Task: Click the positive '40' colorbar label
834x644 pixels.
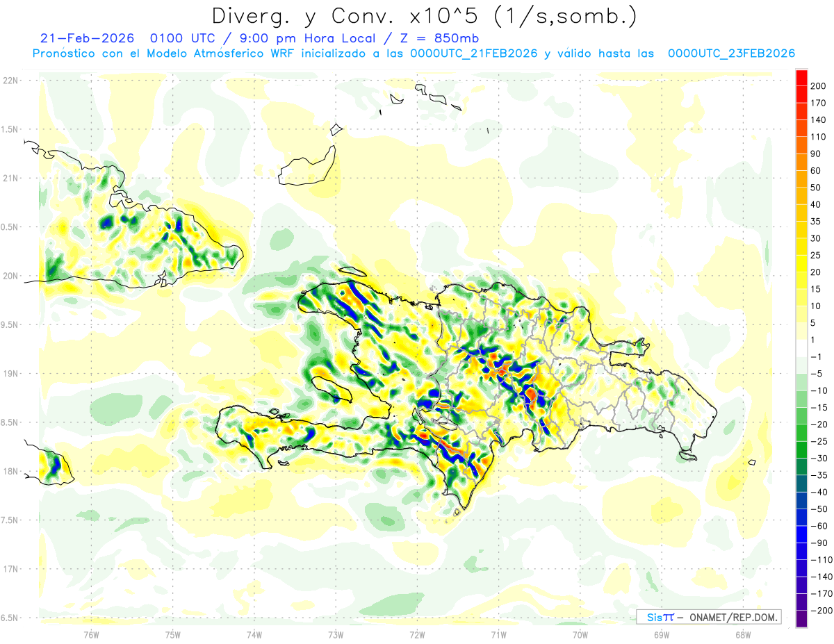Action: tap(816, 204)
